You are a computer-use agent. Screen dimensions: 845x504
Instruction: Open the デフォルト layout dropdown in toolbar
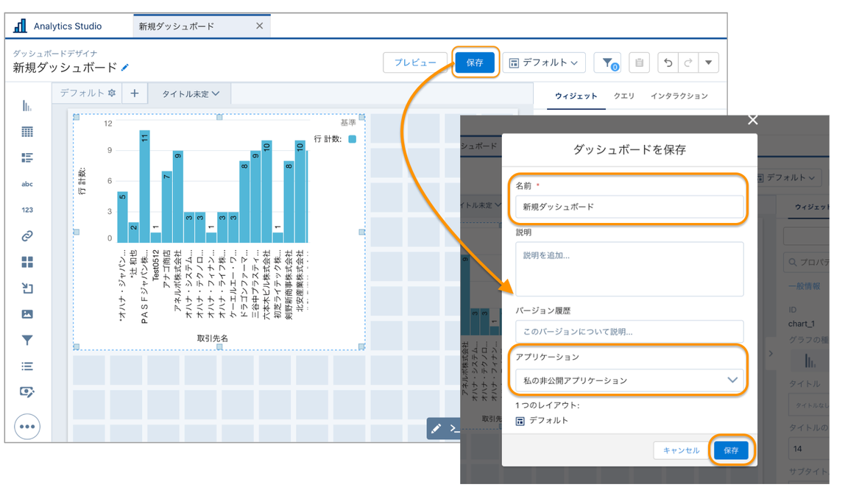544,63
